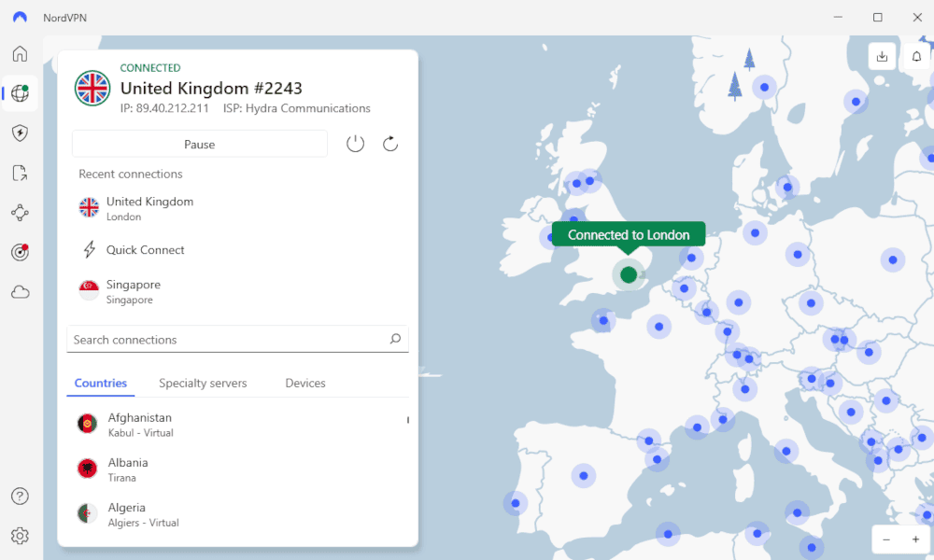The height and width of the screenshot is (560, 934).
Task: Click the Connected to London tooltip
Action: [629, 234]
